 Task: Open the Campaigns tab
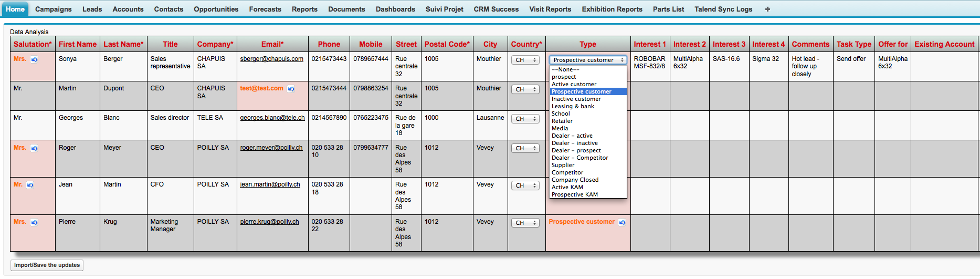click(54, 9)
